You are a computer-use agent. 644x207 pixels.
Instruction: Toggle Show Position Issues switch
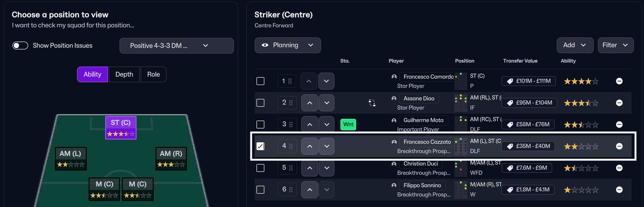pyautogui.click(x=20, y=46)
